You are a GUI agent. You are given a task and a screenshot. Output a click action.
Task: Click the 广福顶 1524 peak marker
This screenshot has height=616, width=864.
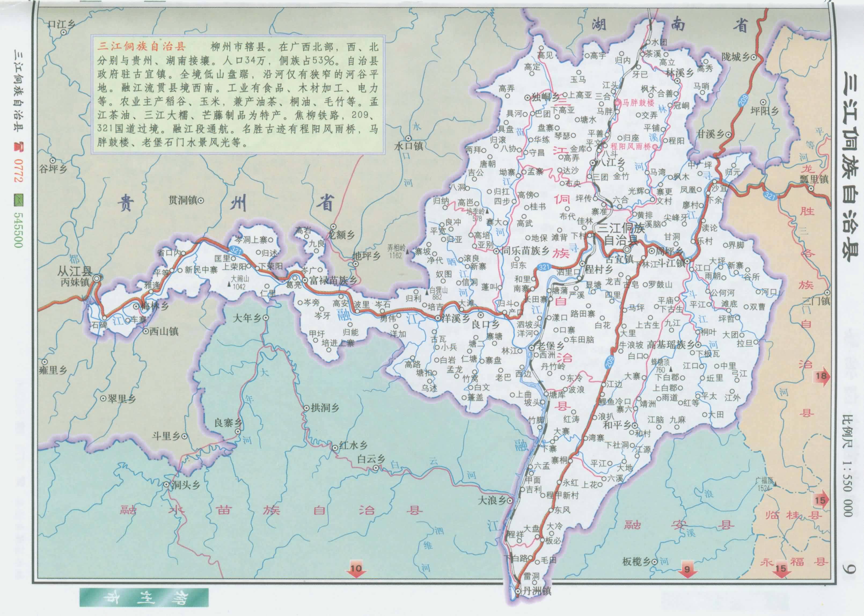[775, 484]
